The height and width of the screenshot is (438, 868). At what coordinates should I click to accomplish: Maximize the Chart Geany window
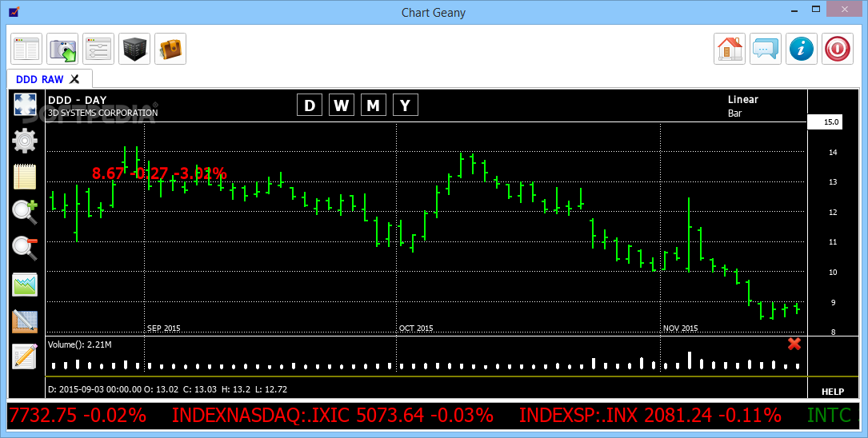coord(816,10)
